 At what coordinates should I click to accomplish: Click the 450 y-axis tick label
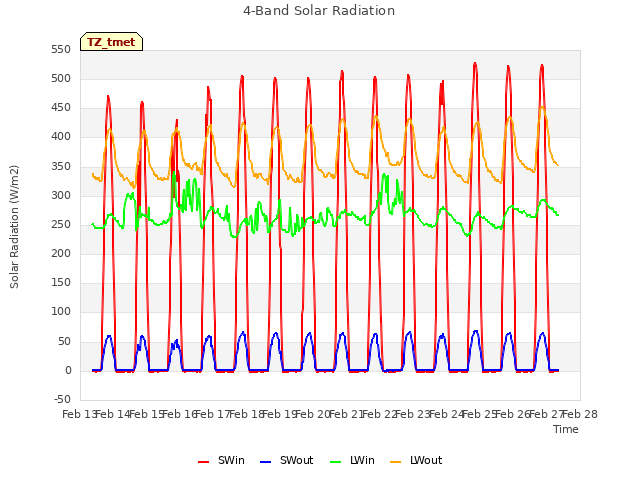tap(61, 108)
